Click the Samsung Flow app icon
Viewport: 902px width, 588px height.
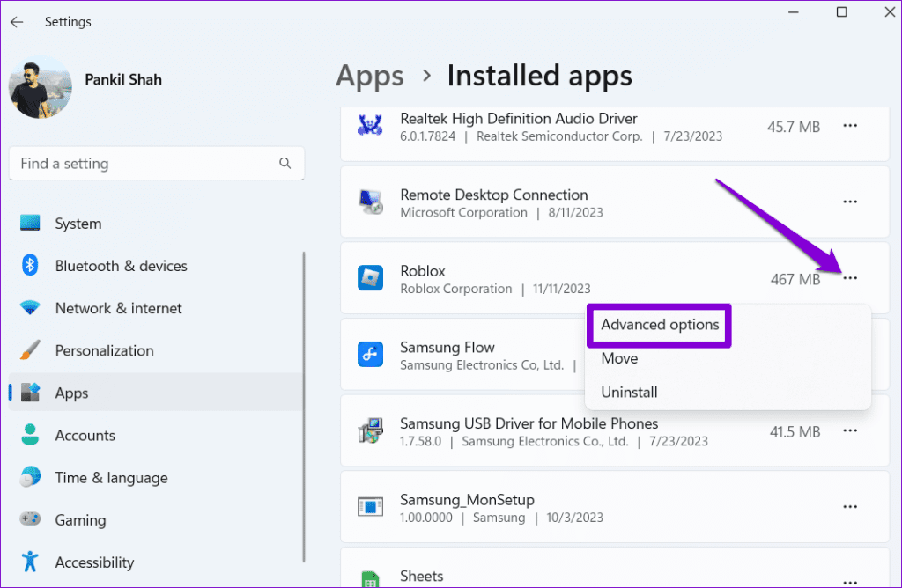[x=369, y=355]
